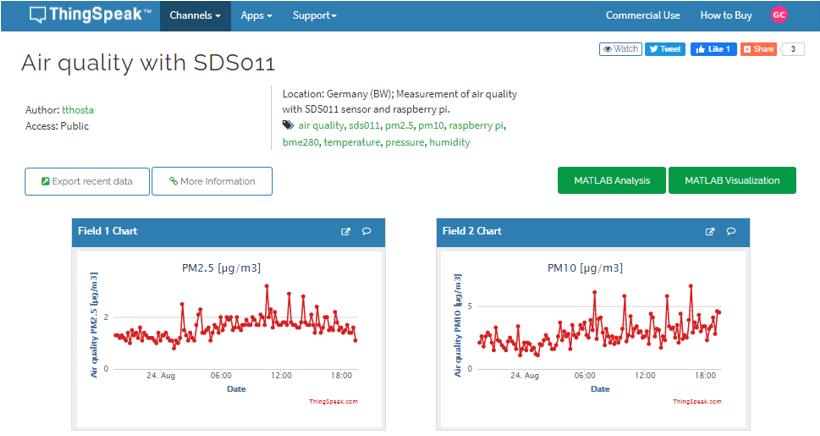Expand the Apps dropdown menu

click(x=256, y=16)
